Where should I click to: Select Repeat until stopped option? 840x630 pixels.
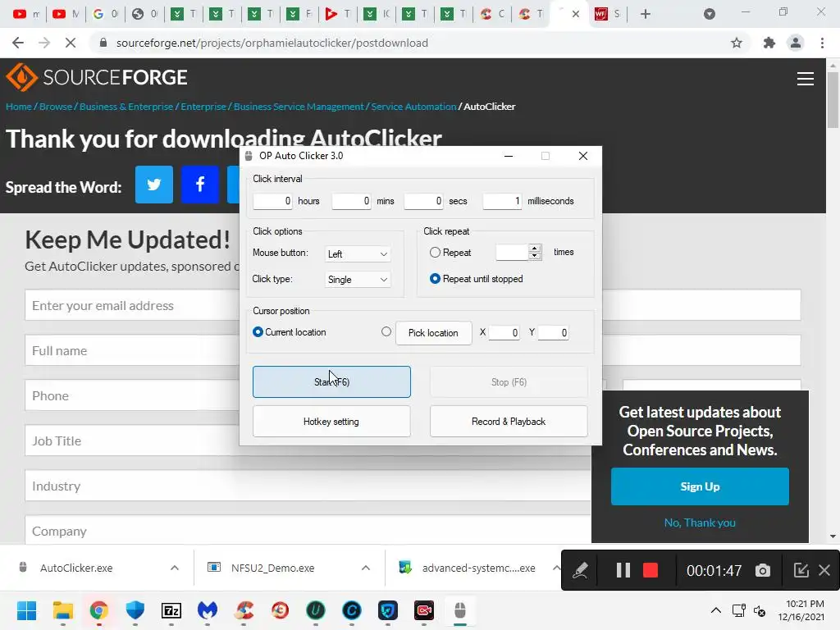[x=435, y=279]
